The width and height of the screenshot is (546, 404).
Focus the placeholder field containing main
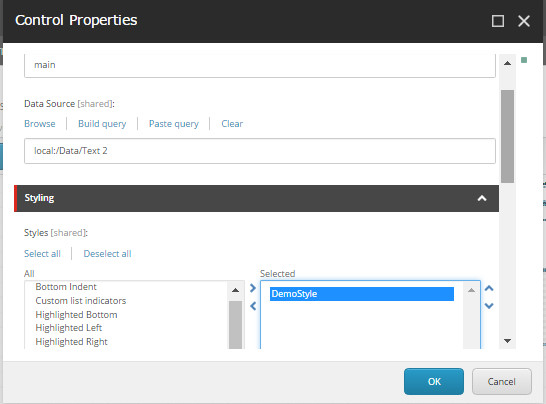click(x=260, y=65)
